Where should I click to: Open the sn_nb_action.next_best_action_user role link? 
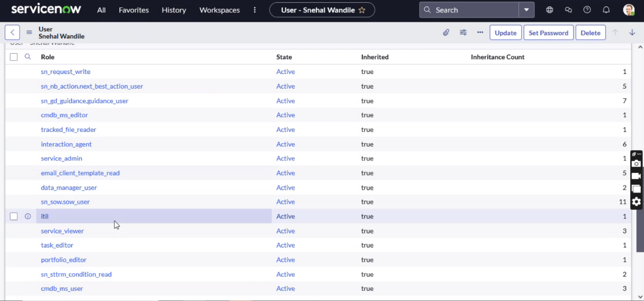coord(92,86)
